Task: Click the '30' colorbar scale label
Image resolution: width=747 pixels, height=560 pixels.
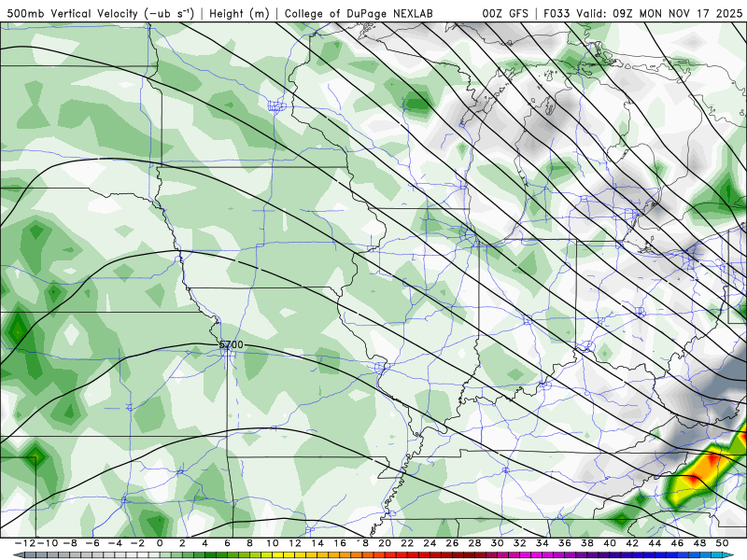Action: coord(497,543)
